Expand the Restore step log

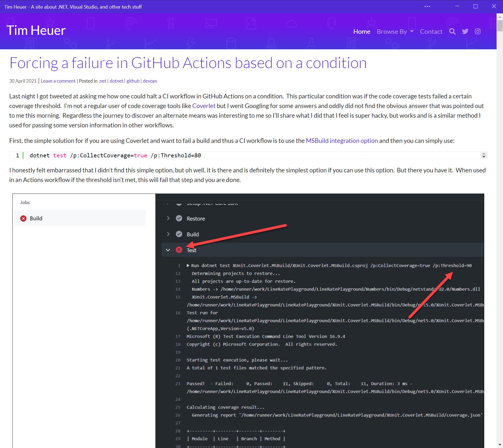coord(168,219)
